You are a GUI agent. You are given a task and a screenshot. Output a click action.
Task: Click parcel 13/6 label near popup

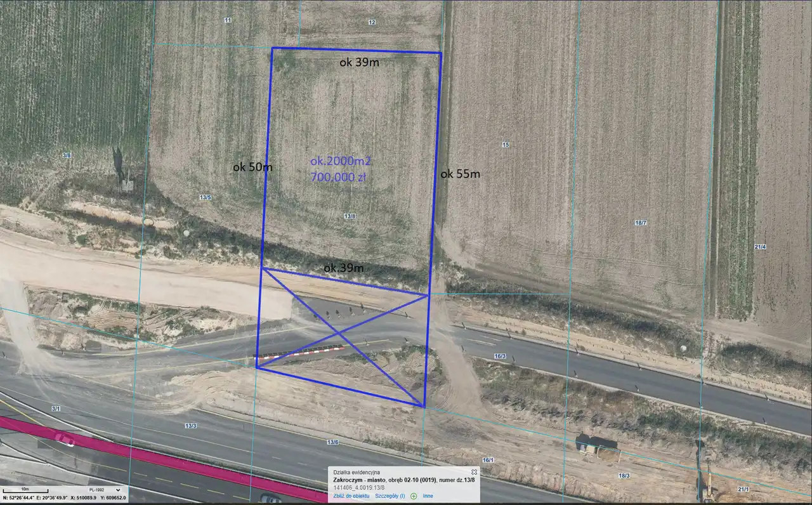pyautogui.click(x=332, y=442)
